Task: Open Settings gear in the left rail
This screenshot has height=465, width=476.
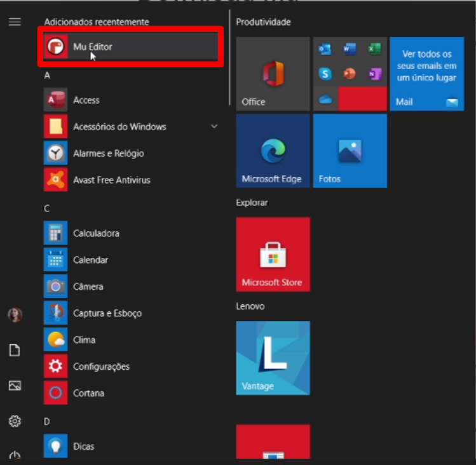Action: [x=15, y=421]
